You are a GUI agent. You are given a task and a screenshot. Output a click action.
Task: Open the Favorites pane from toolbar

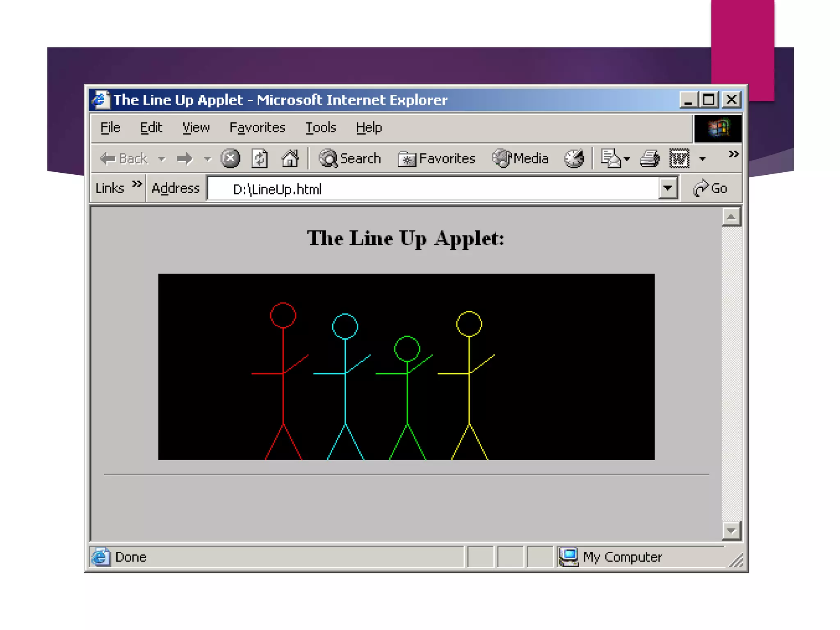[x=436, y=158]
